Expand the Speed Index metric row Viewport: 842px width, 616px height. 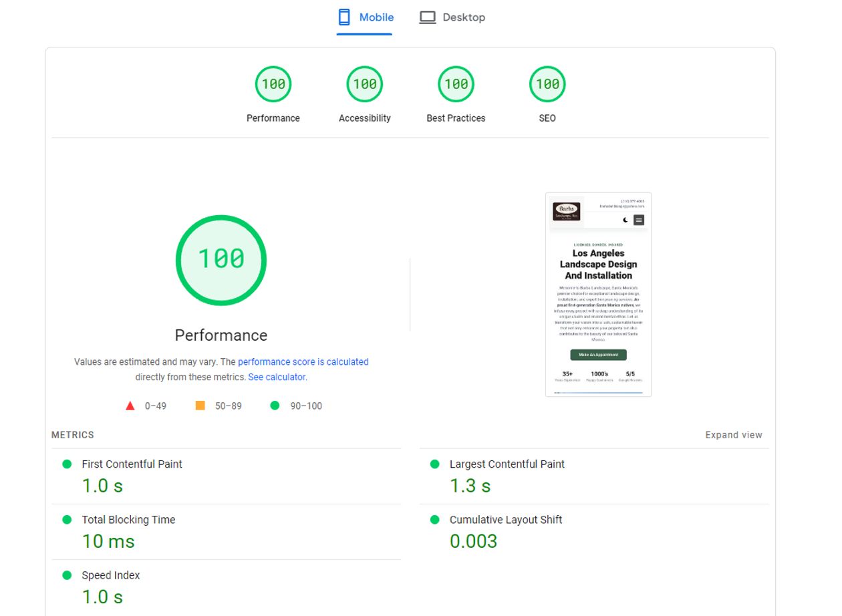(x=110, y=575)
